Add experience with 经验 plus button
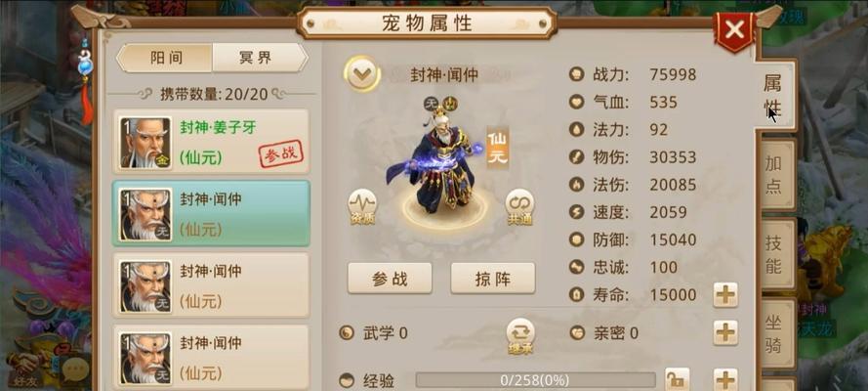The height and width of the screenshot is (391, 868). coord(725,380)
